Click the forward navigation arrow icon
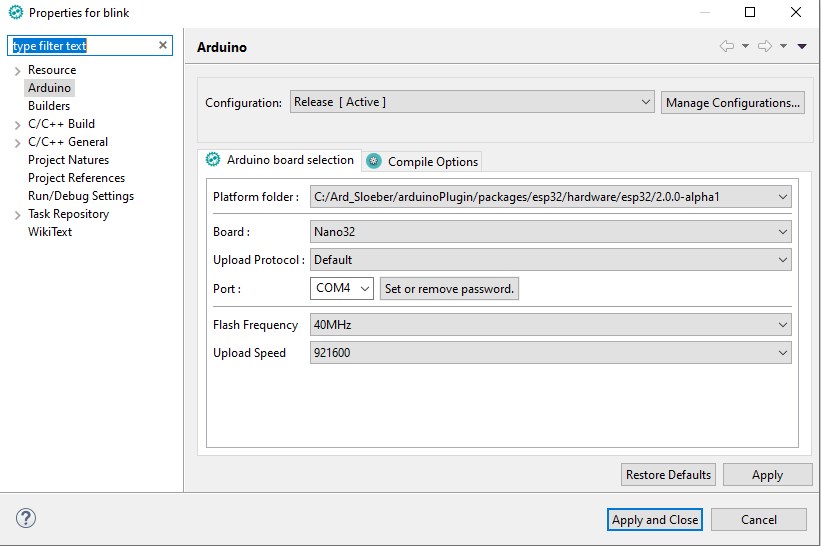 (x=765, y=46)
